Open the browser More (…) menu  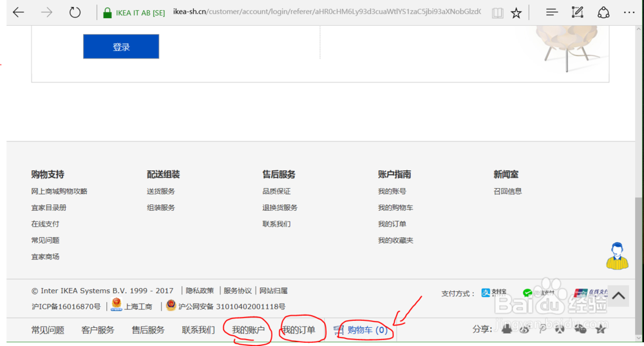tap(629, 13)
